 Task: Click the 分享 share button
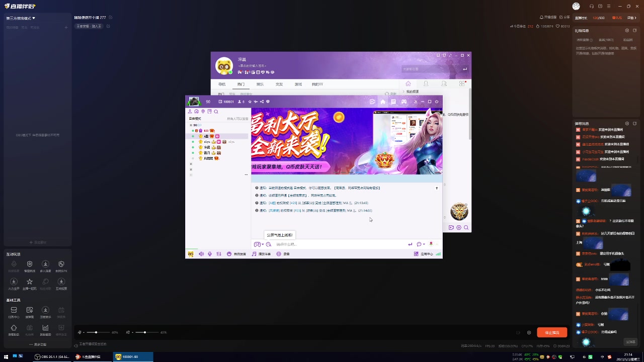point(565,18)
